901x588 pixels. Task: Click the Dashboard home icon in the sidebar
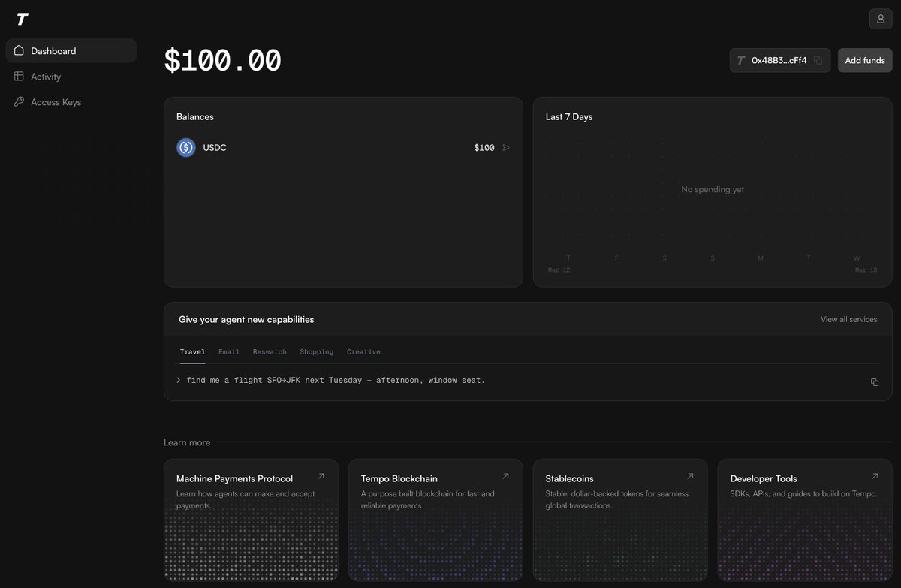[x=19, y=50]
